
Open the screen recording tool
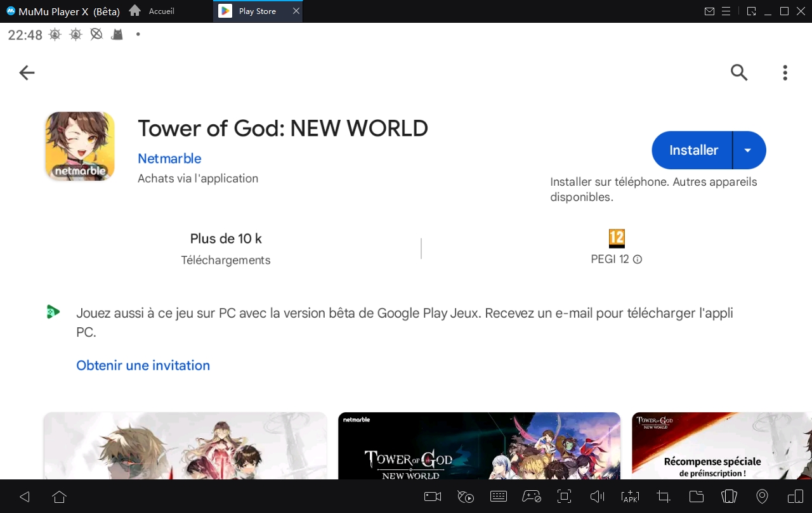(x=432, y=497)
